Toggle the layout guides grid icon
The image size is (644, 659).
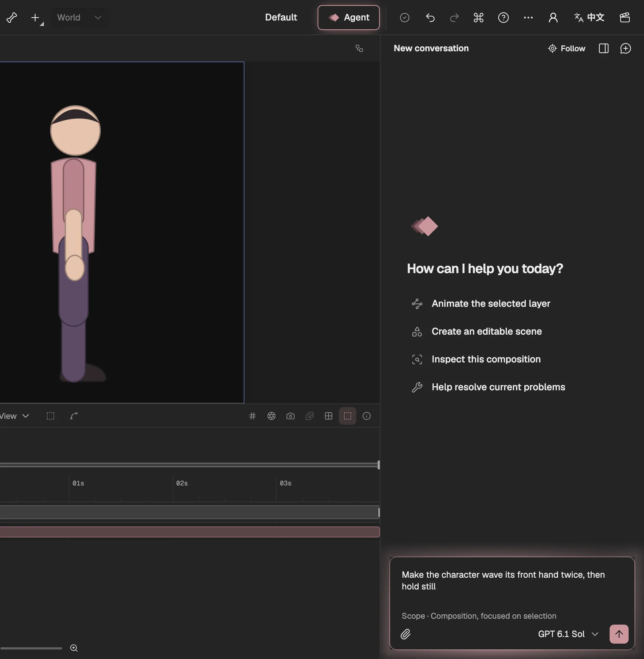(x=329, y=416)
